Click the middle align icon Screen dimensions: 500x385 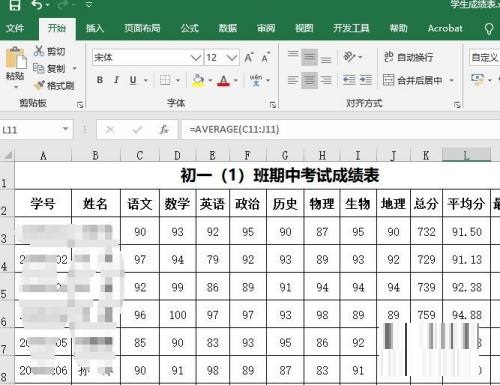[309, 57]
